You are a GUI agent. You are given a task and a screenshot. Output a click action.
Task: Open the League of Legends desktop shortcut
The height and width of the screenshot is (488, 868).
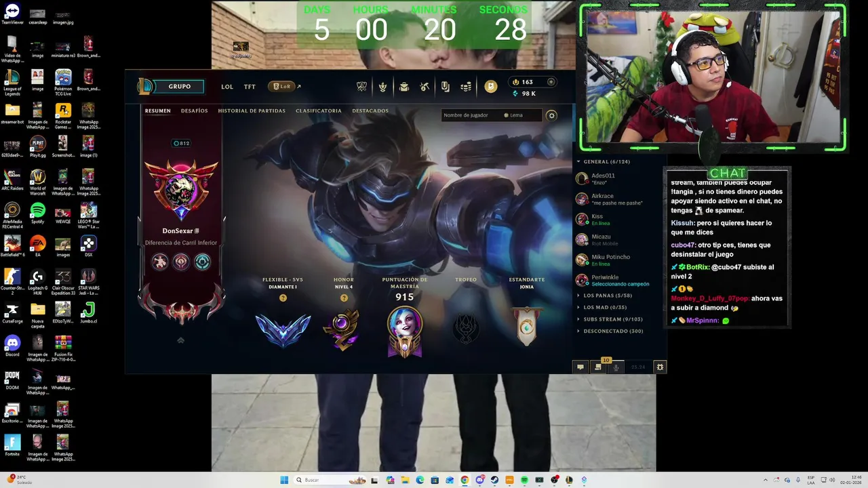click(12, 81)
